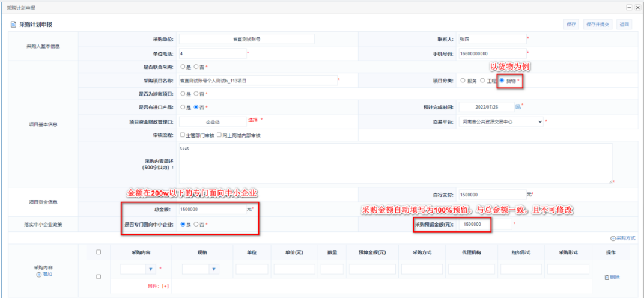Click the 采购项目名称 input field

(x=257, y=80)
